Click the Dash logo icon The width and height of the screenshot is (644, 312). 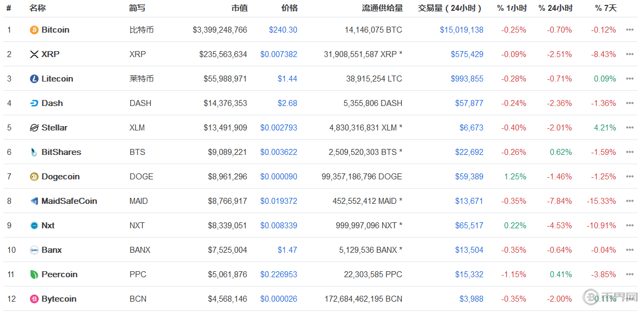(x=34, y=103)
